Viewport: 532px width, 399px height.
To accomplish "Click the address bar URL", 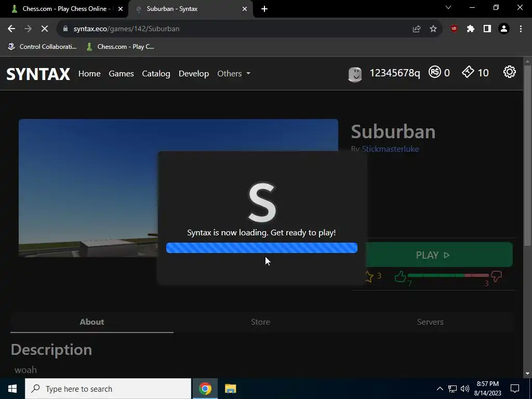I will click(126, 29).
